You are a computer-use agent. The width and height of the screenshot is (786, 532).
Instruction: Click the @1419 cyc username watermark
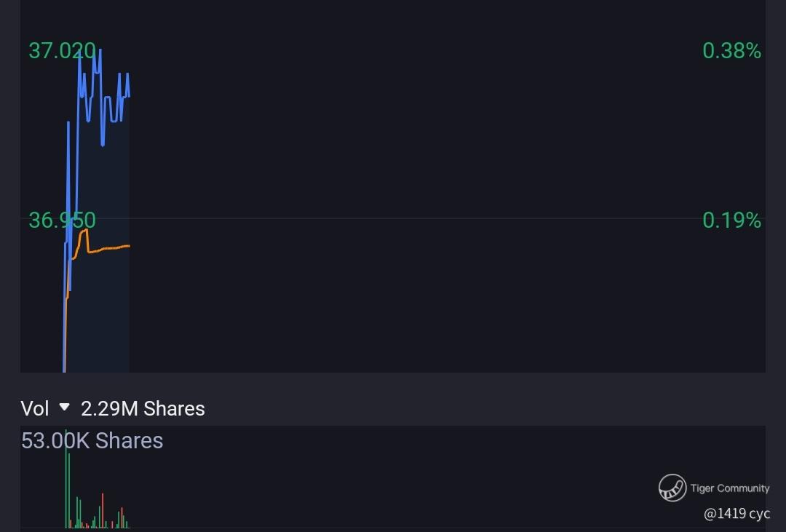(737, 513)
